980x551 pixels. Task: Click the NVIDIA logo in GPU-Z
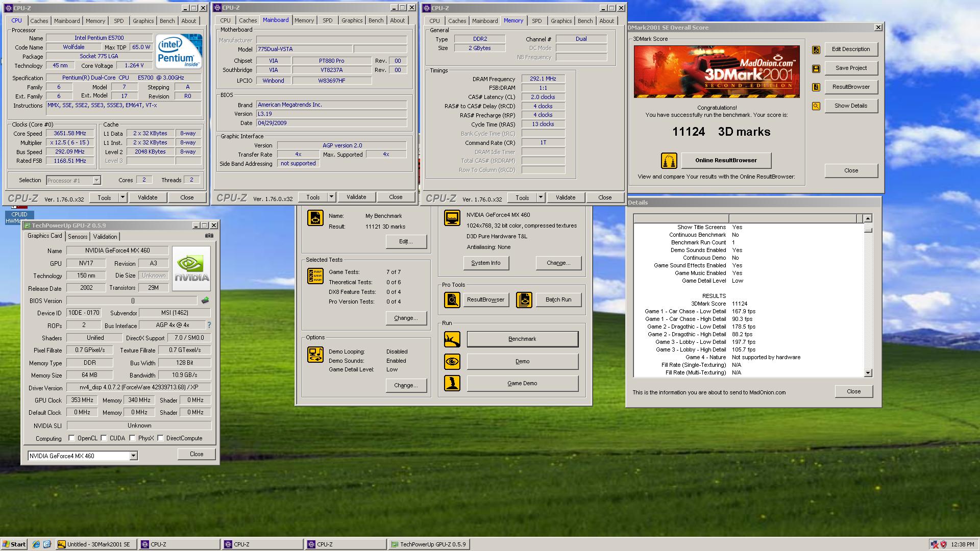(x=191, y=268)
